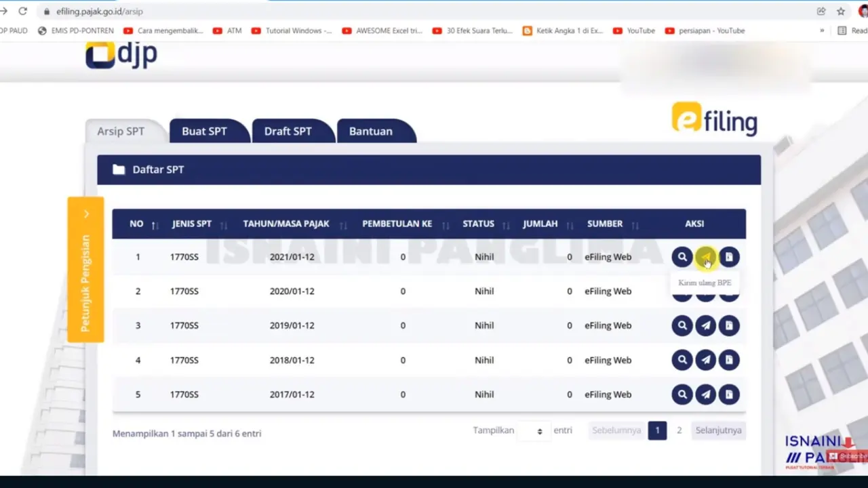Click the paper-plane icon in the 2019/01-12 row
The image size is (868, 488).
pyautogui.click(x=705, y=325)
